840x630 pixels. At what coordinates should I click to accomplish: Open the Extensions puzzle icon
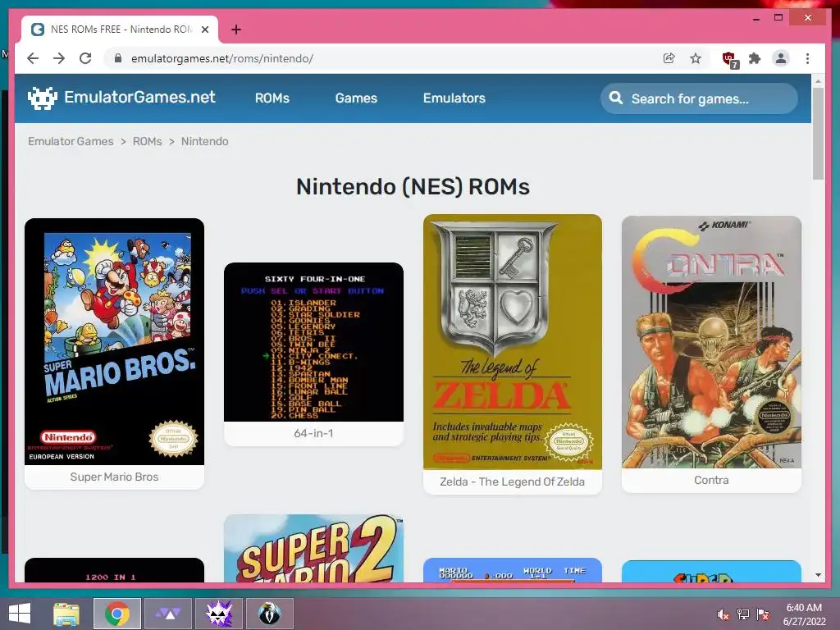755,58
